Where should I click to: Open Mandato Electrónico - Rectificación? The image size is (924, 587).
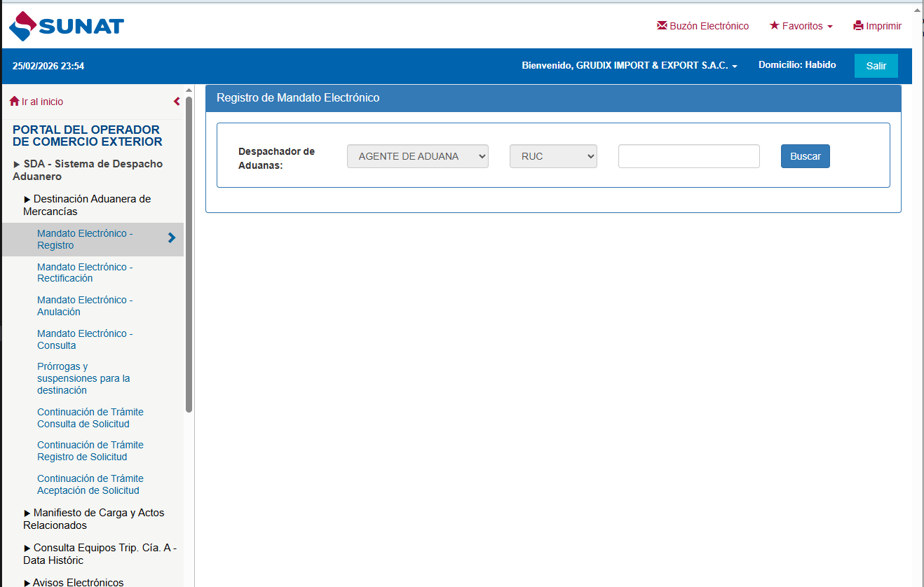coord(85,272)
